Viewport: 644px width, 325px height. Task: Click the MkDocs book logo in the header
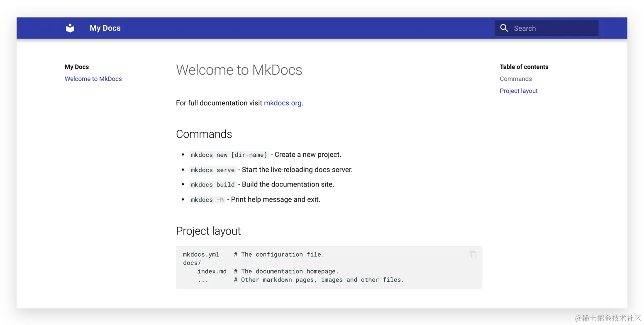[x=70, y=28]
